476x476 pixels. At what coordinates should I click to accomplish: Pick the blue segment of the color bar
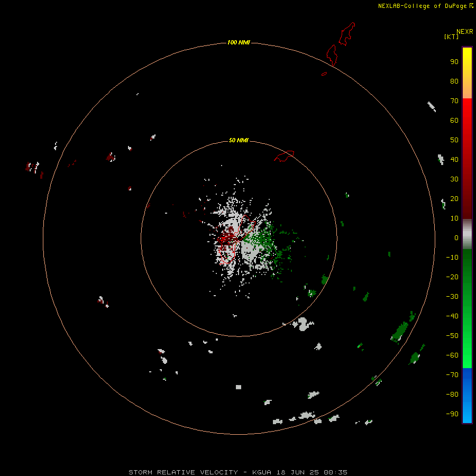(467, 396)
